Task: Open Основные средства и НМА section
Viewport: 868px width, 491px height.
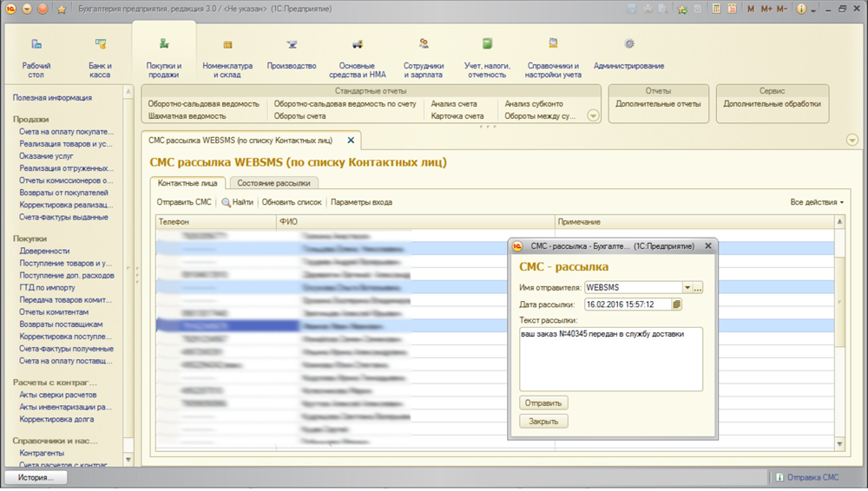Action: pyautogui.click(x=357, y=58)
